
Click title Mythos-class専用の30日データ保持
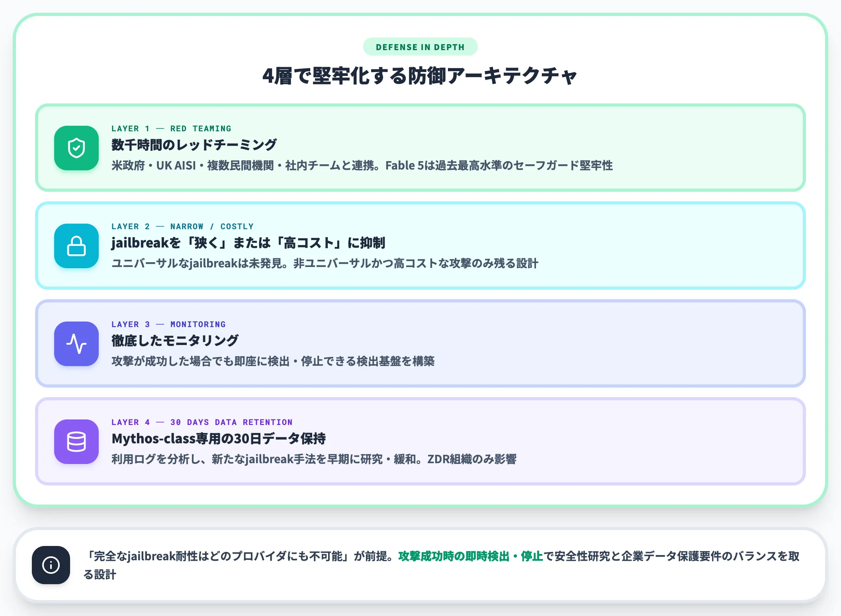[219, 439]
